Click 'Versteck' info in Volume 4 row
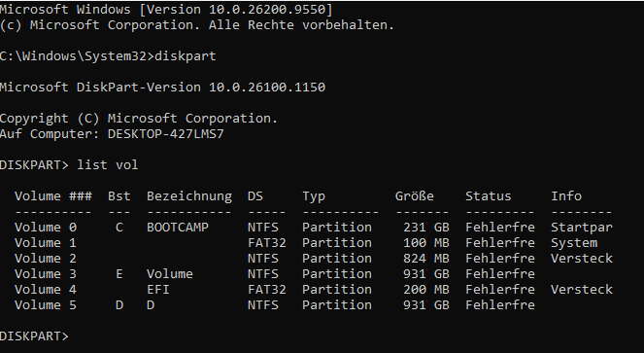This screenshot has height=353, width=644. click(582, 290)
